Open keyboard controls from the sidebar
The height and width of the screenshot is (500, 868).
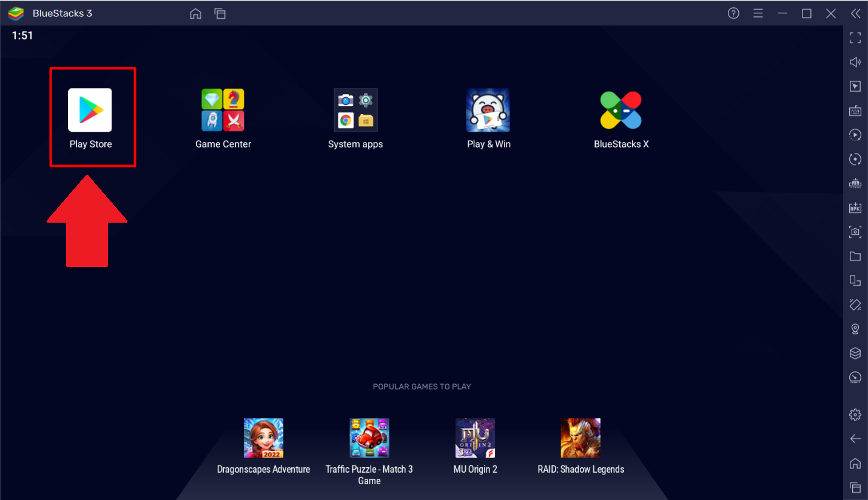pyautogui.click(x=855, y=110)
